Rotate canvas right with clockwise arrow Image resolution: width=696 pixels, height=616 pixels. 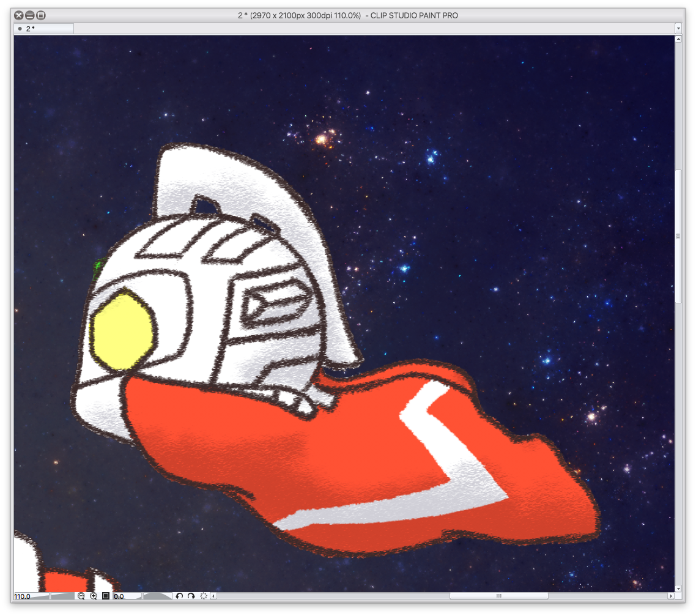(x=191, y=596)
